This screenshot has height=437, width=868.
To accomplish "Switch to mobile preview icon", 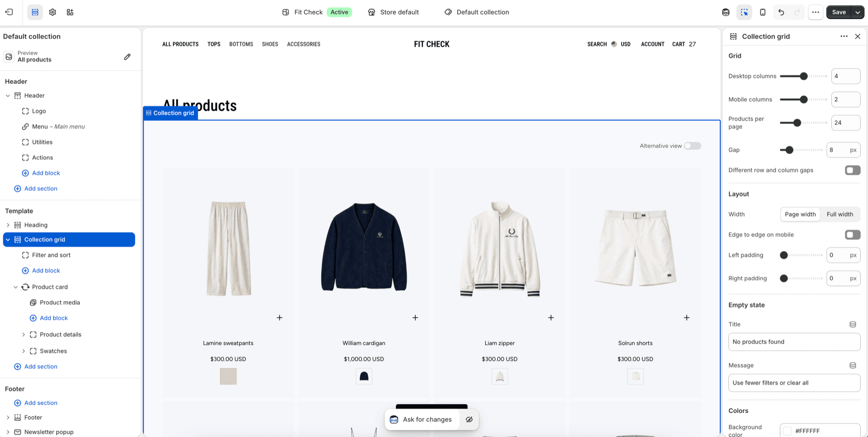I will click(762, 12).
